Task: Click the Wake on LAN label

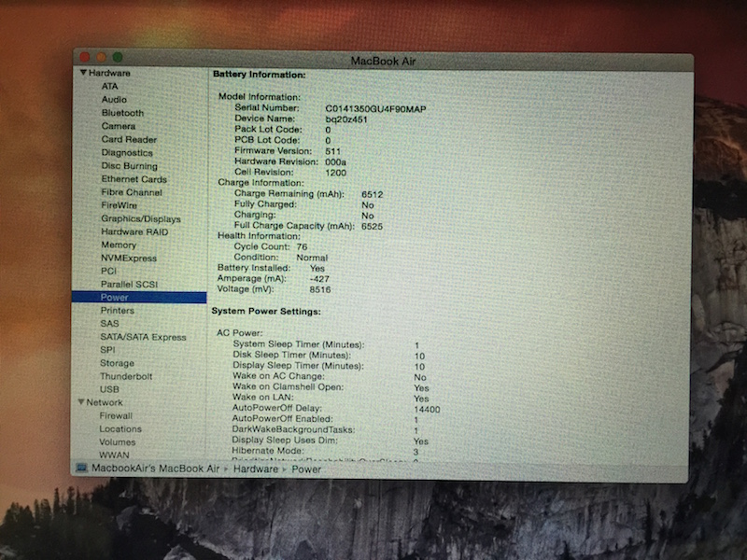Action: pos(263,398)
